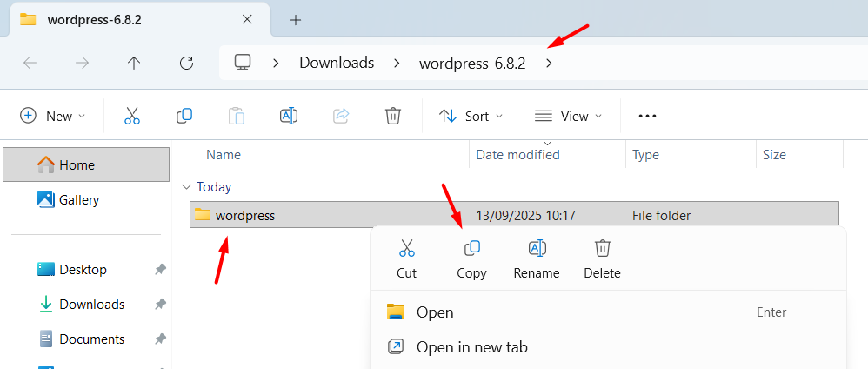Choose Cut in the context menu

click(x=406, y=258)
